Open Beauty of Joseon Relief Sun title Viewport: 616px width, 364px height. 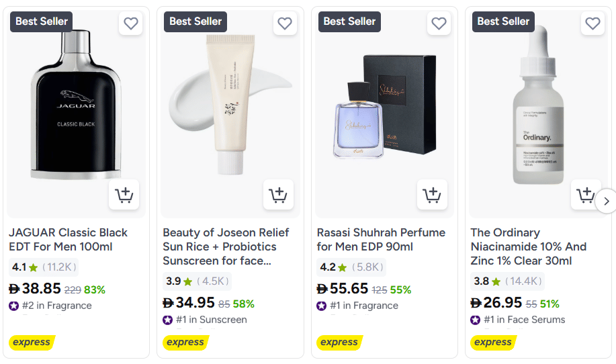coord(226,246)
